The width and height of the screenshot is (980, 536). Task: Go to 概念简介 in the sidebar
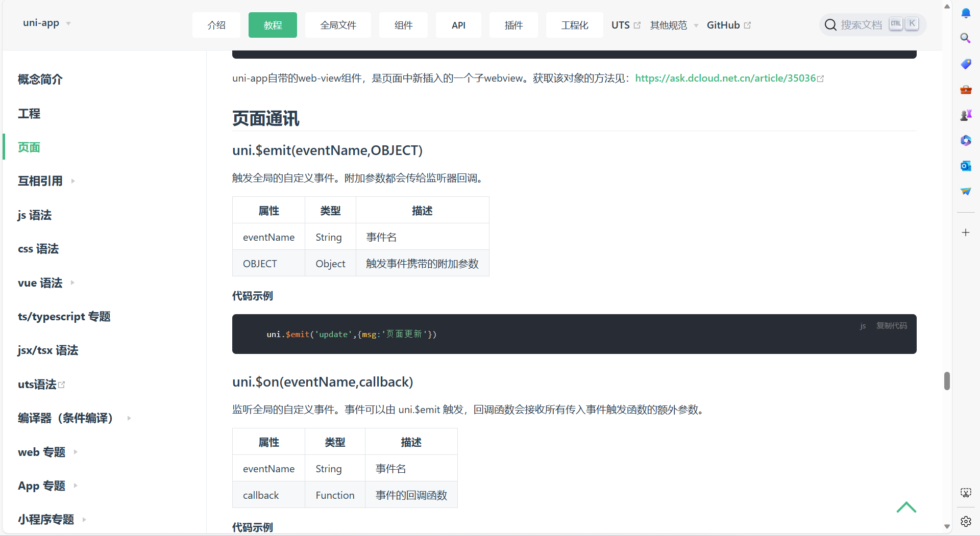pos(40,80)
